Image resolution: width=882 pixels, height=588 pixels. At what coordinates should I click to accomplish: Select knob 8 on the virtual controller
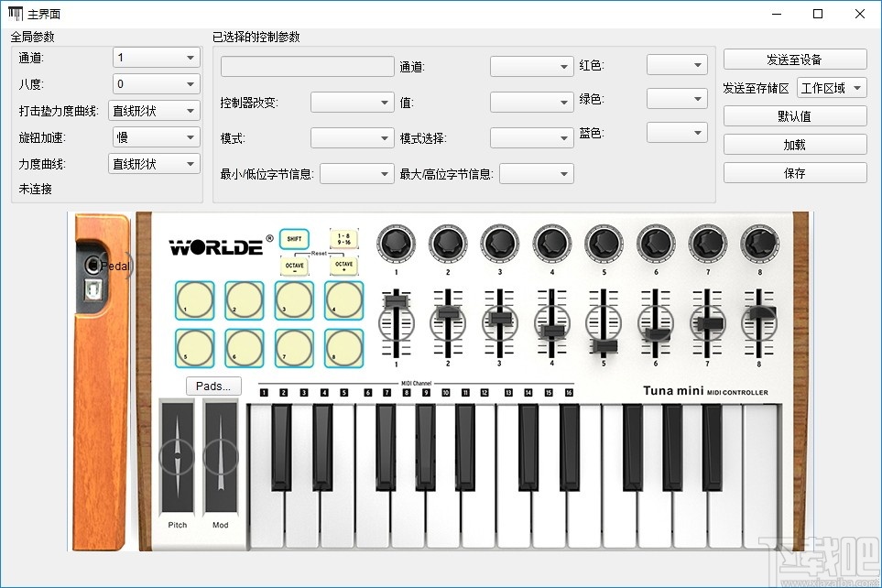click(x=758, y=243)
